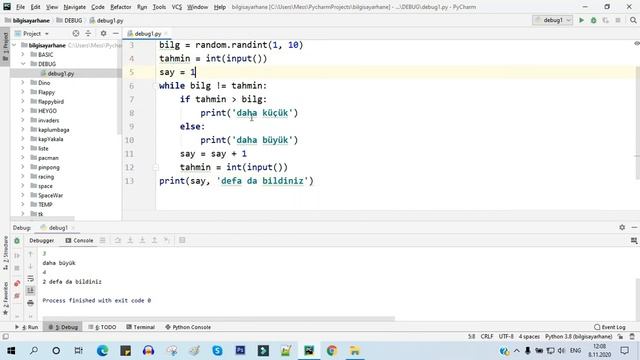
Task: Minimize the Debug tool window
Action: [x=634, y=227]
